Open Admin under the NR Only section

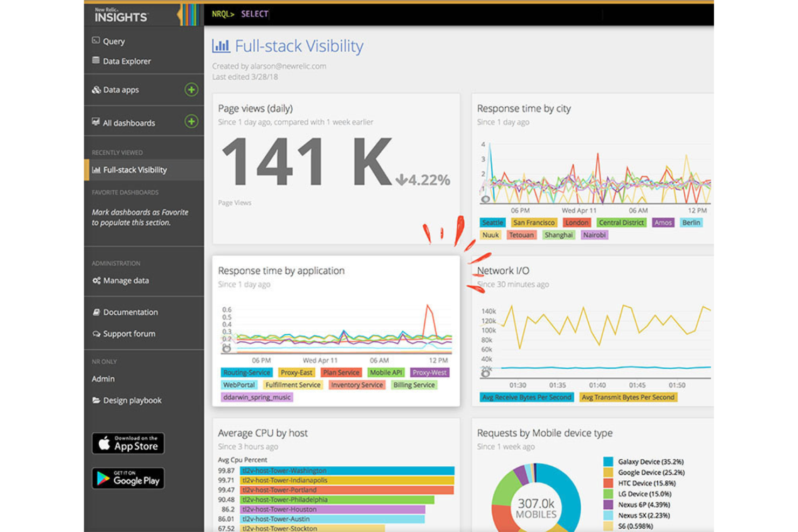(103, 378)
